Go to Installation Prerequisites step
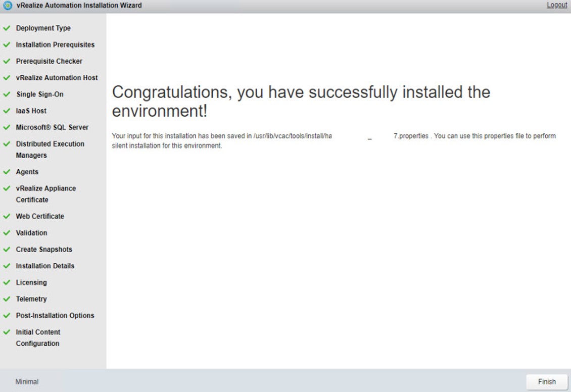 [55, 44]
